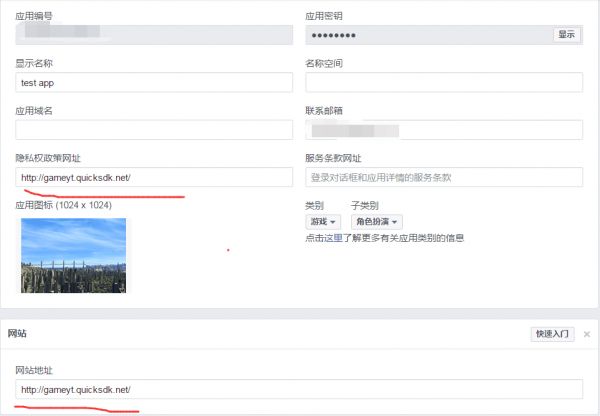Focus the 显示名称 field containing test app

(x=154, y=82)
